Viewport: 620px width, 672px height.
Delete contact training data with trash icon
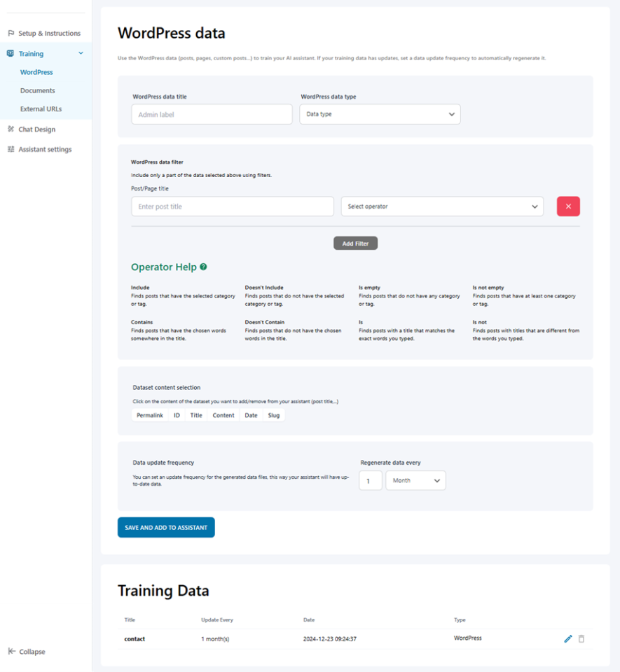[581, 639]
